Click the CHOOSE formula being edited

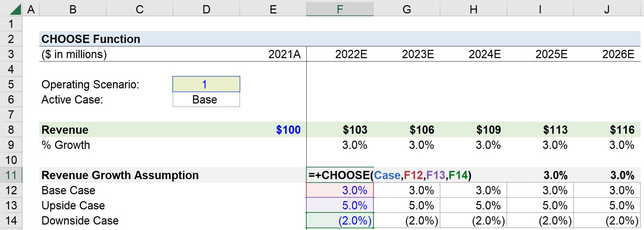(390, 175)
